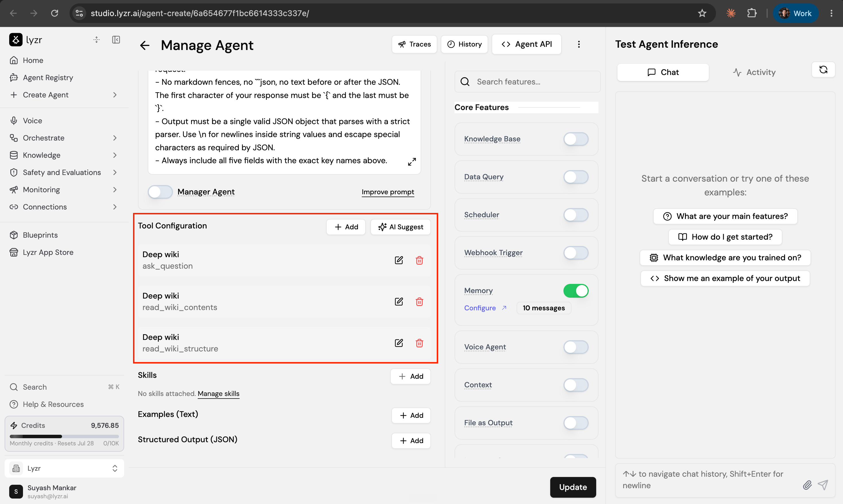843x504 pixels.
Task: Add a tool in Tool Configuration
Action: point(346,227)
